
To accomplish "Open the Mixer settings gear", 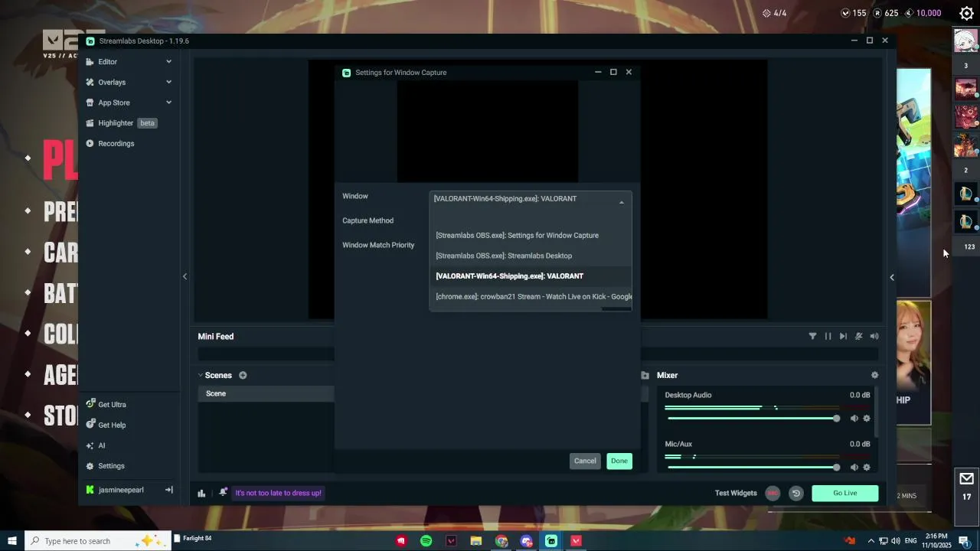I will pos(874,376).
